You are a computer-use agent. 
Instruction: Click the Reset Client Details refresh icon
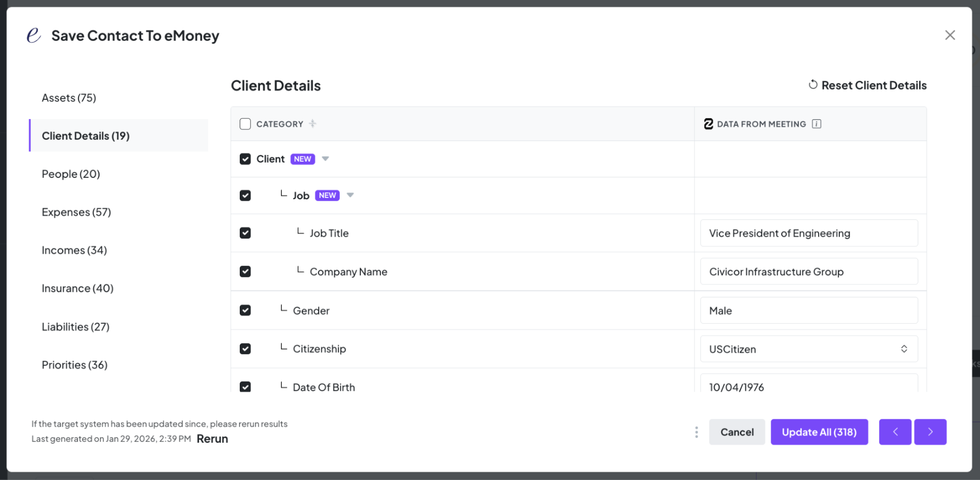coord(813,85)
